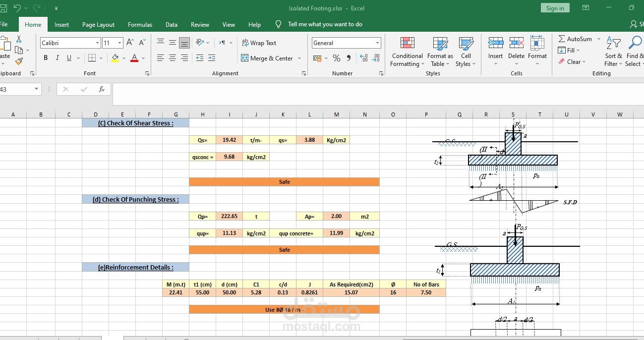The width and height of the screenshot is (644, 340).
Task: Click the Accounting Number Format icon
Action: 317,58
